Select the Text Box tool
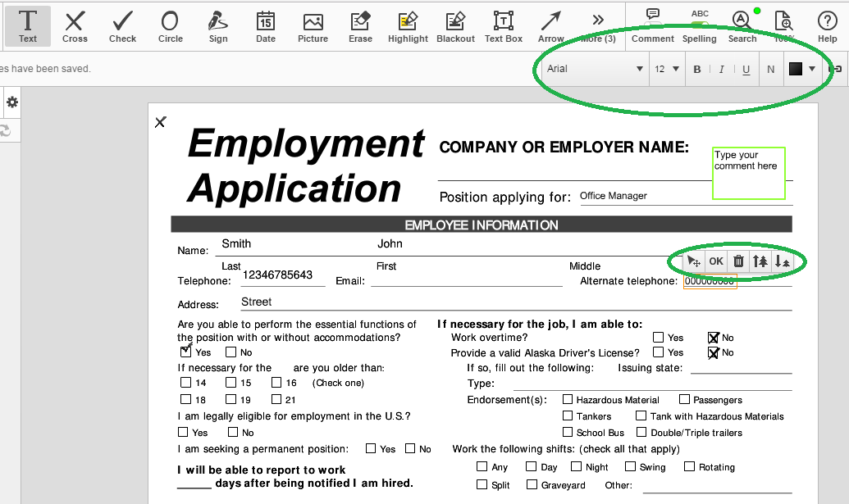The image size is (849, 504). tap(504, 26)
